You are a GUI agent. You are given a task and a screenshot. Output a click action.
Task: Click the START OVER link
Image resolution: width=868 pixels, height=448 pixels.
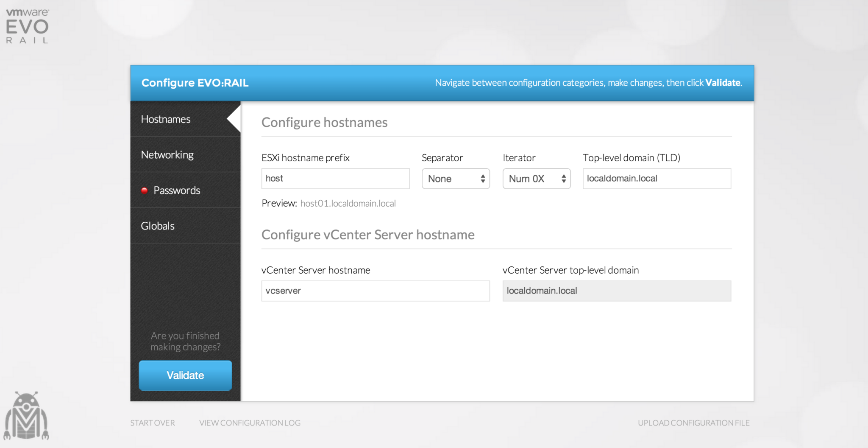(x=153, y=423)
